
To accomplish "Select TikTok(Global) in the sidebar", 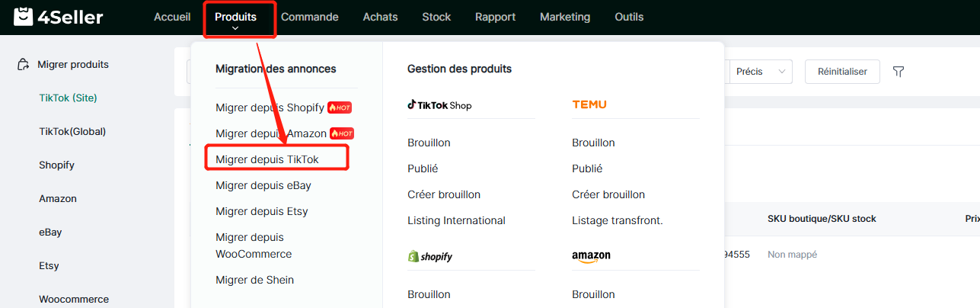I will tap(72, 131).
